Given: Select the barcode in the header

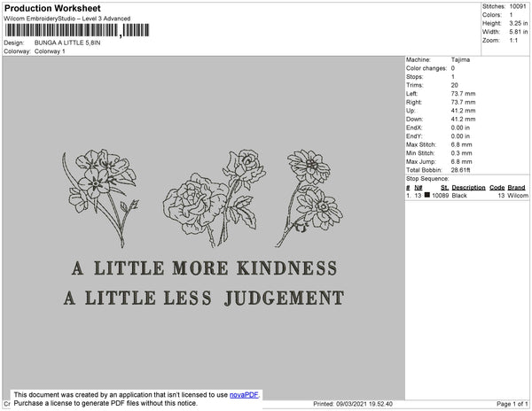Looking at the screenshot, I should coord(77,30).
